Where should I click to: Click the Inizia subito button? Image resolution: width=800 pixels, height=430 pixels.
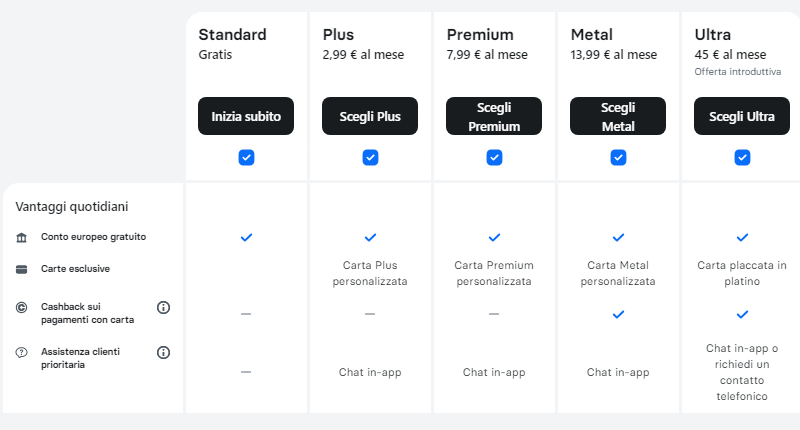pyautogui.click(x=246, y=116)
